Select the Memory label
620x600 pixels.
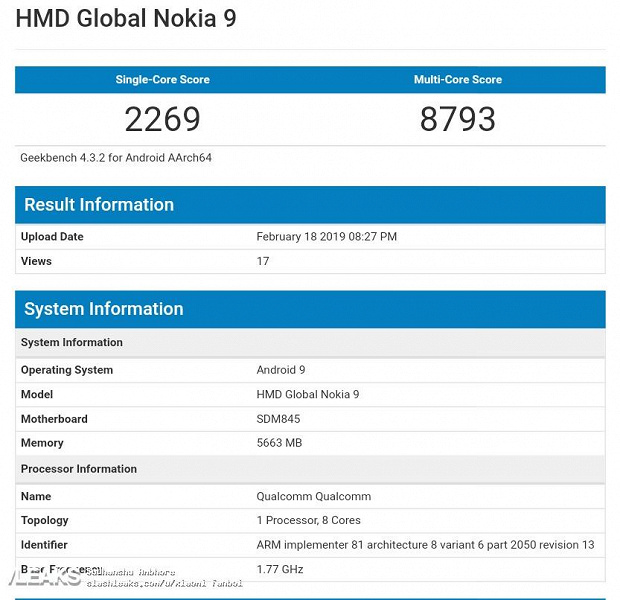[42, 443]
